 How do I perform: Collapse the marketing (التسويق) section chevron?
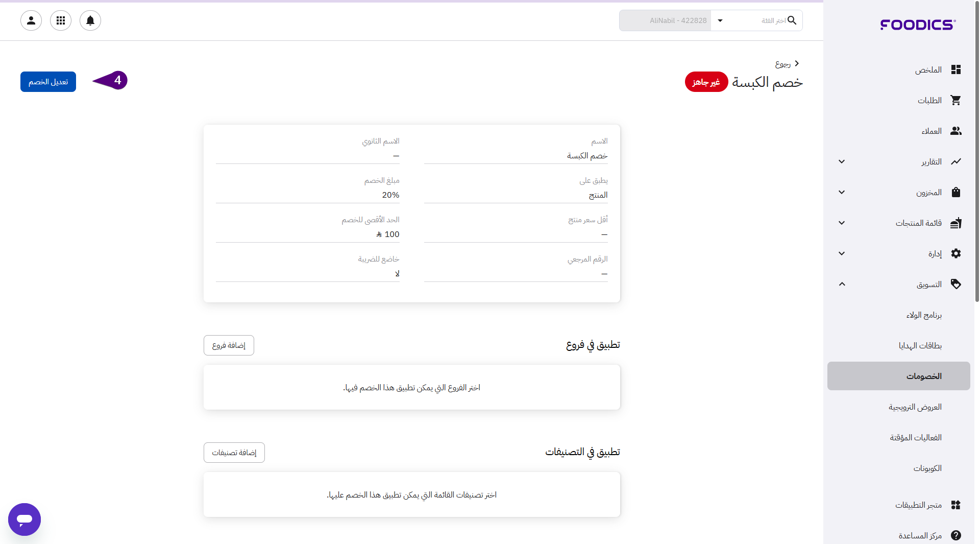point(842,285)
